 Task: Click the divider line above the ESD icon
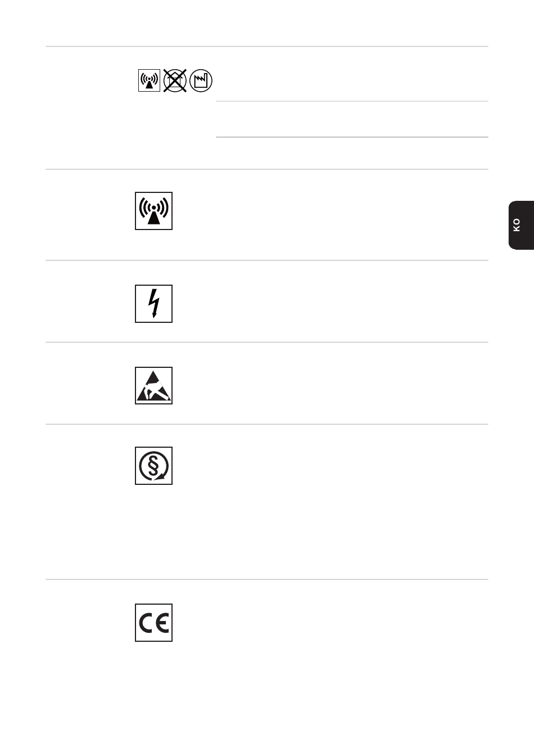click(x=266, y=342)
